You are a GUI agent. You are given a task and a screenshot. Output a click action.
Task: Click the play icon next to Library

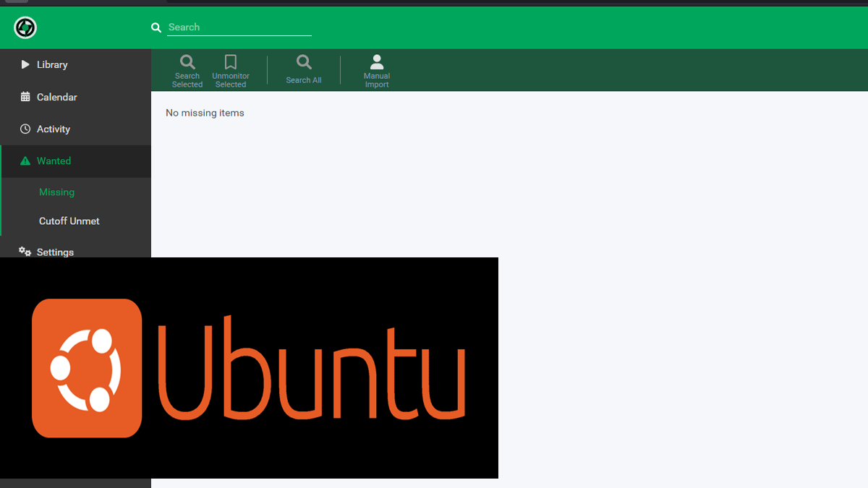coord(25,64)
